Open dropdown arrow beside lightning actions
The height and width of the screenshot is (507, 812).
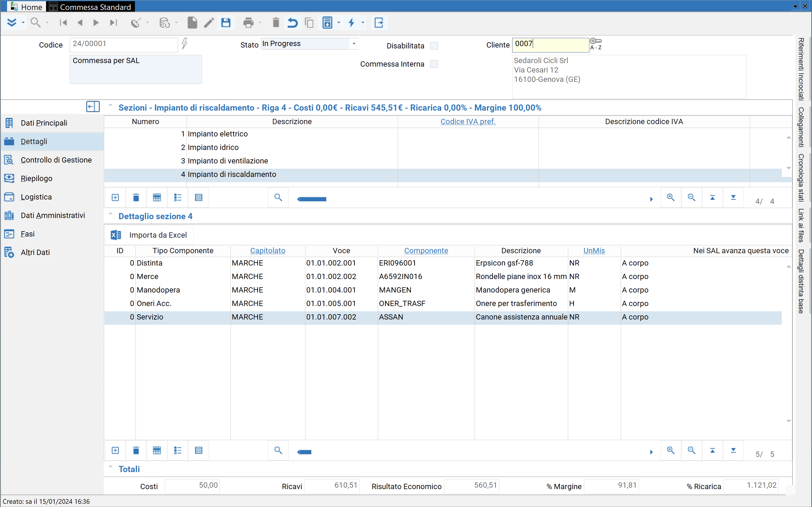point(363,23)
